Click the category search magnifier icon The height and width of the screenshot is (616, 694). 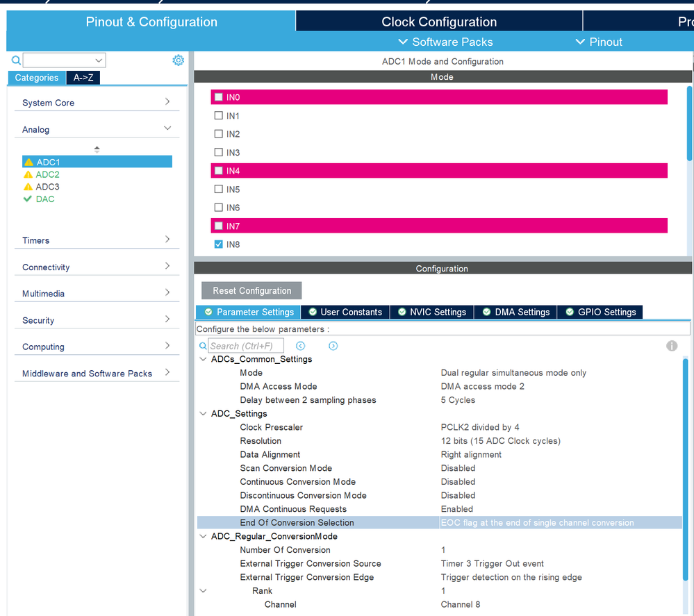coord(16,60)
